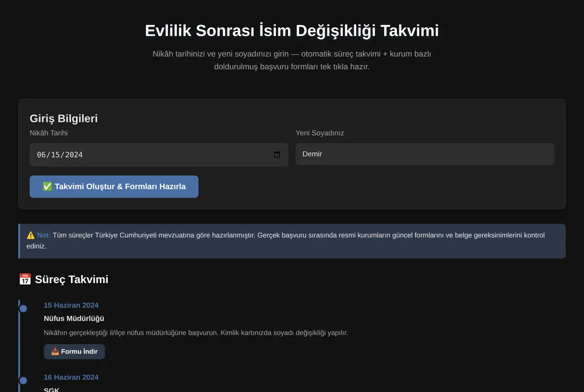Click Takvimi Oluştur & Formları Hazırla button
584x392 pixels.
(x=114, y=187)
